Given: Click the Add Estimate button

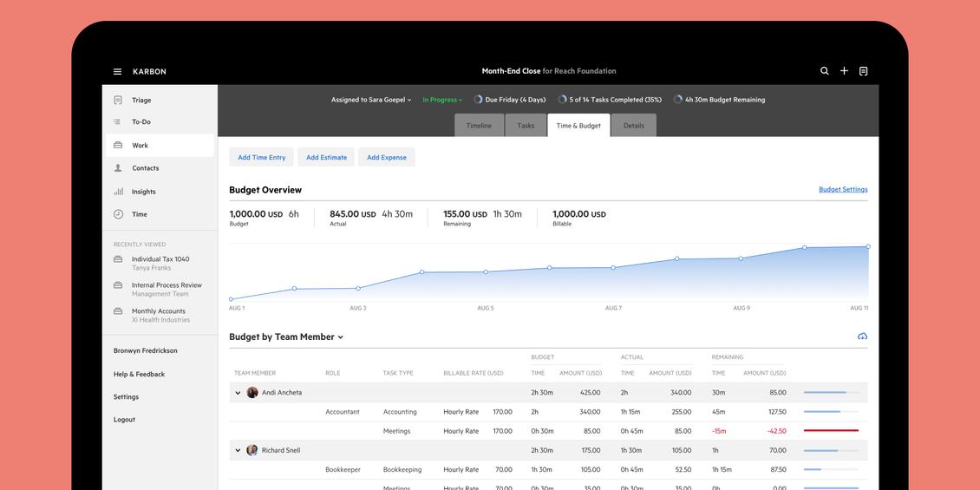Looking at the screenshot, I should click(326, 158).
